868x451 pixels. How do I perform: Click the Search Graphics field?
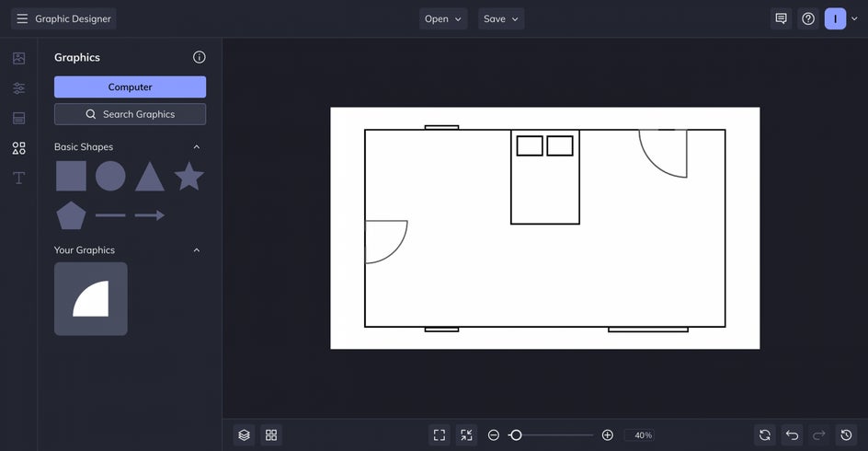coord(130,114)
